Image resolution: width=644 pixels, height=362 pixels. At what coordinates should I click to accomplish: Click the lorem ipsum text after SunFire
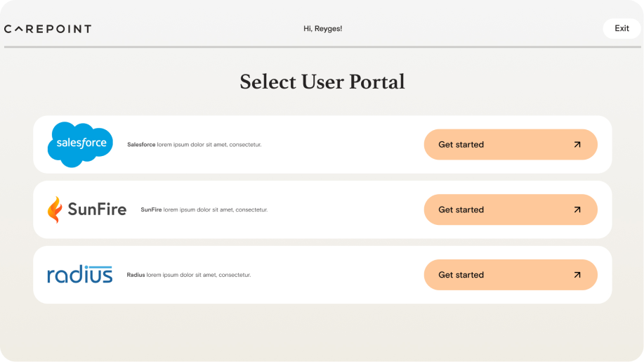[x=216, y=209]
